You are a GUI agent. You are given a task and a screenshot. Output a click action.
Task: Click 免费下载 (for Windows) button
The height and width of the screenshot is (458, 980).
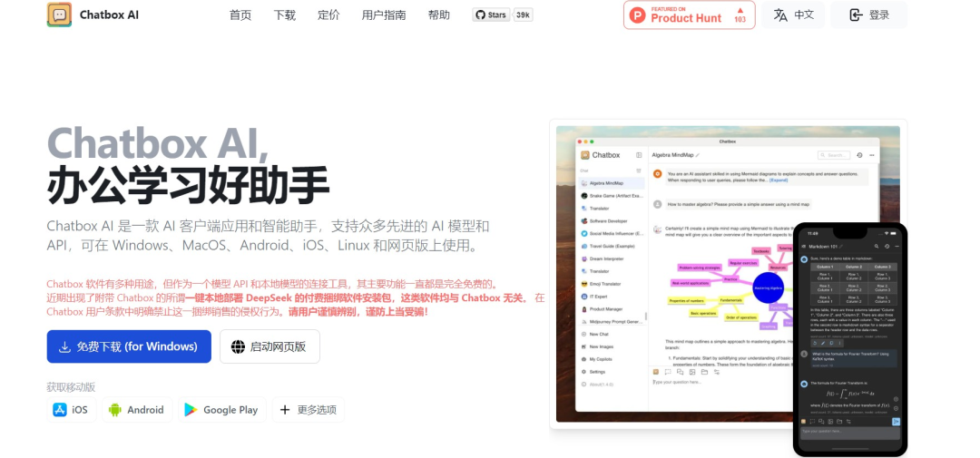point(129,346)
